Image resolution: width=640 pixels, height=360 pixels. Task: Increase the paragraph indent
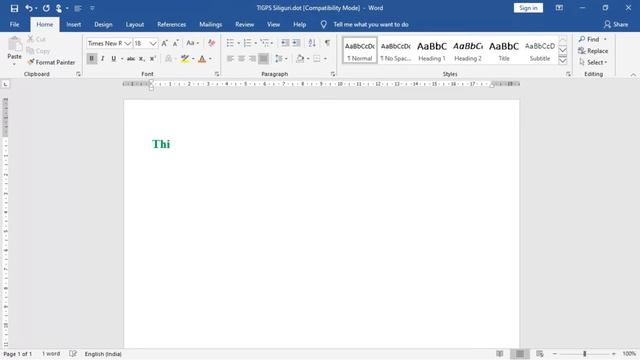[x=296, y=43]
